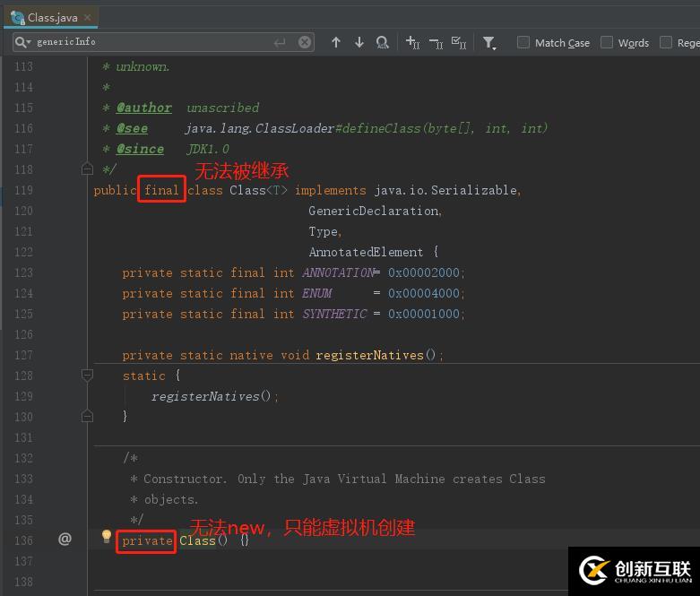The width and height of the screenshot is (700, 596).
Task: Enable Words checkbox
Action: tap(606, 42)
